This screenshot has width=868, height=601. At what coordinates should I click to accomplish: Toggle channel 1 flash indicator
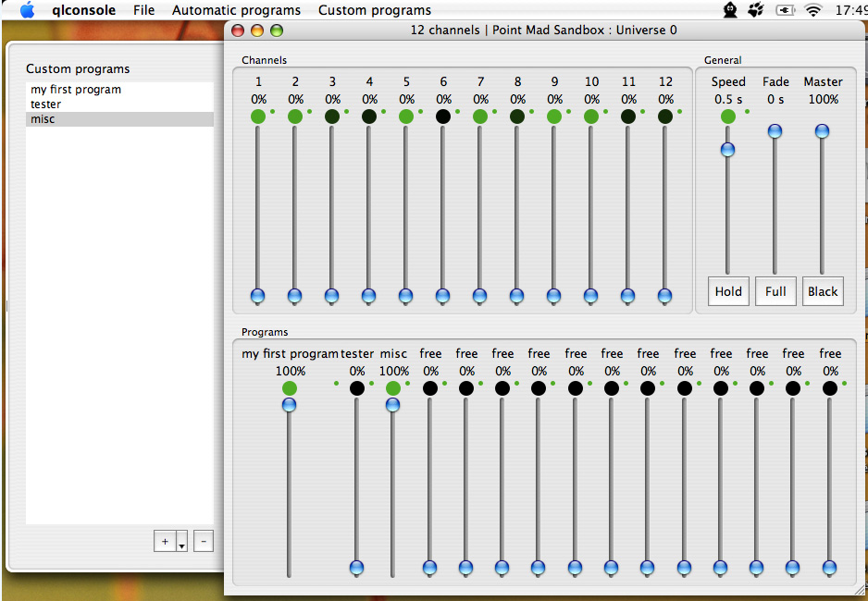coord(258,117)
